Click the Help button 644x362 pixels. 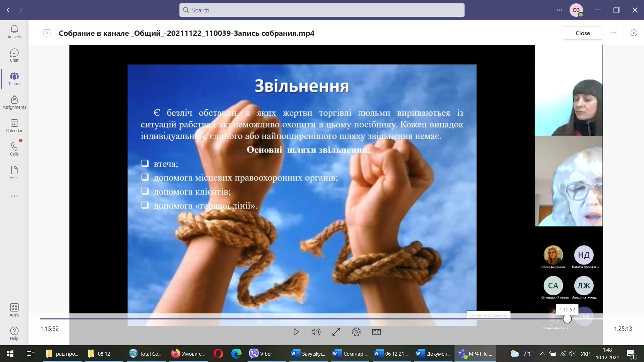coord(14,334)
